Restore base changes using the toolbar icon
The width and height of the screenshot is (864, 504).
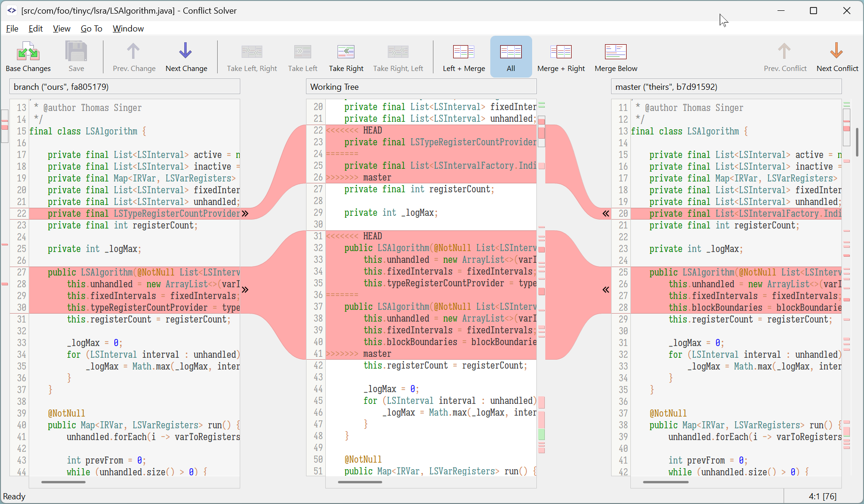tap(28, 55)
